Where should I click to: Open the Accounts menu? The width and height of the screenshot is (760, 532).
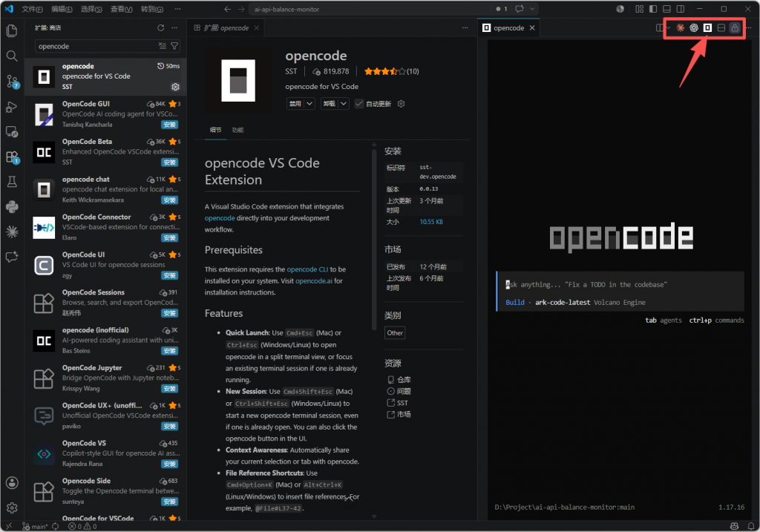[x=12, y=482]
